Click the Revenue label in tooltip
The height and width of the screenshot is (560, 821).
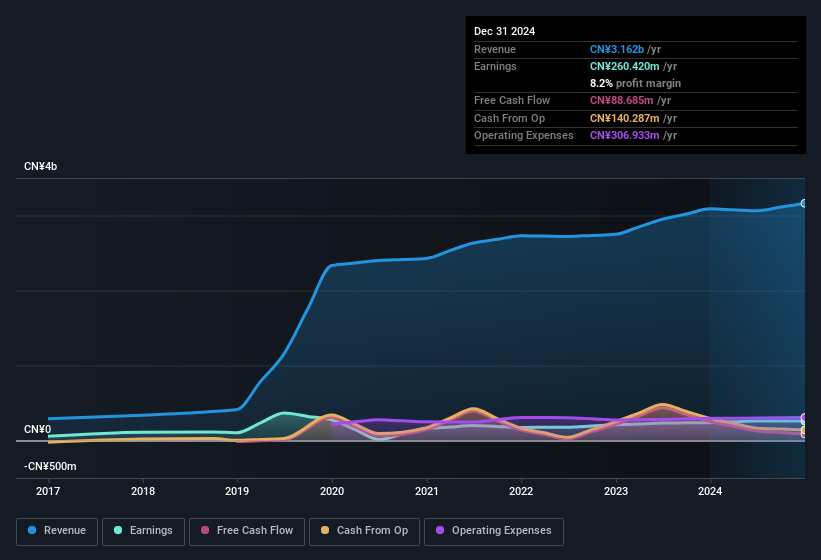click(x=495, y=49)
